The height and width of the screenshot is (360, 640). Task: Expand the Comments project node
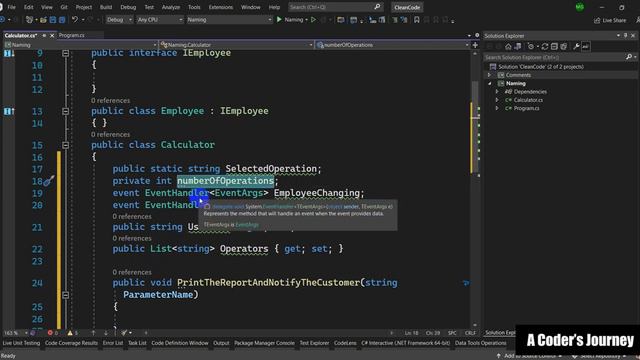tap(489, 75)
